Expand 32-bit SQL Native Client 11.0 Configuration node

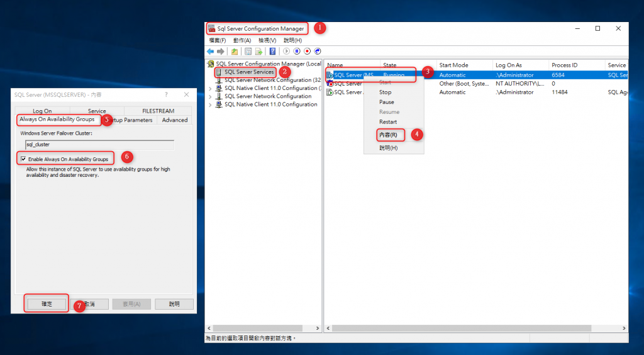point(210,89)
